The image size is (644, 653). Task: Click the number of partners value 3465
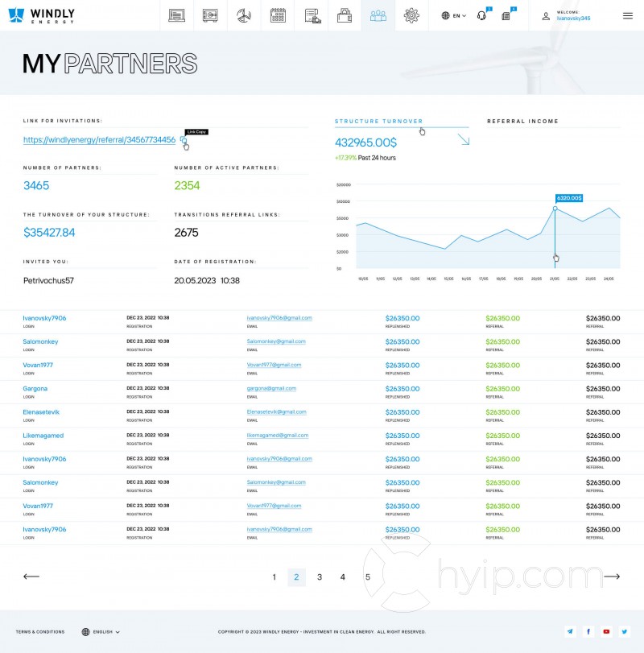pos(36,185)
